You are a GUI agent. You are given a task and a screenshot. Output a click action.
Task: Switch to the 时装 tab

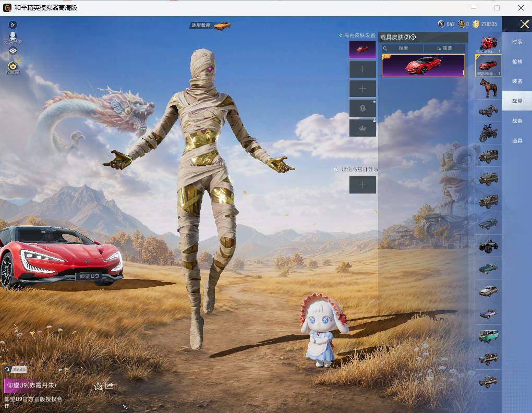(517, 42)
